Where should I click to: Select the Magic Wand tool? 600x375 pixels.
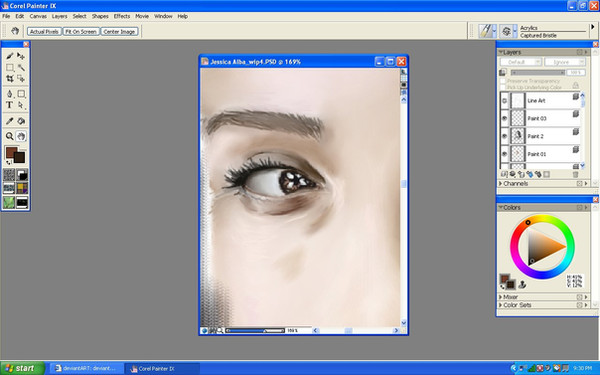tap(21, 68)
